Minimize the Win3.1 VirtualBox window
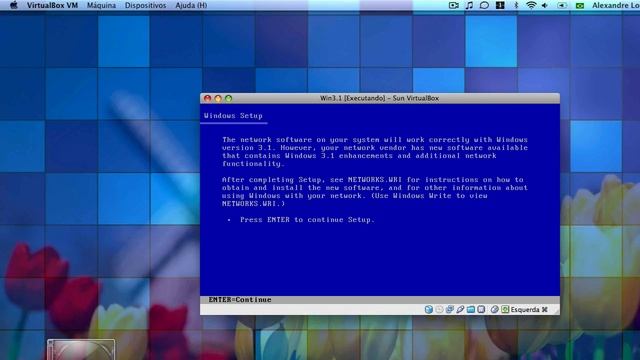640x360 pixels. coord(218,98)
